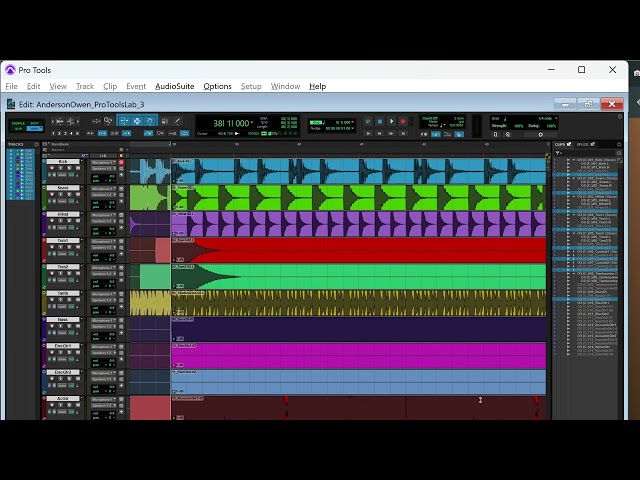Expand the first Kick clip group
Viewport: 640px width, 480px height.
[574, 160]
